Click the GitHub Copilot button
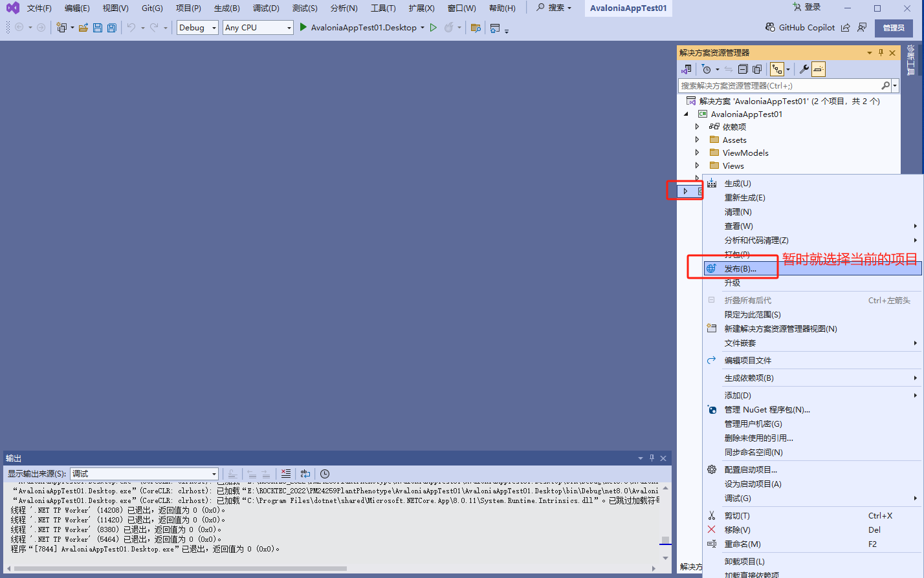Image resolution: width=924 pixels, height=578 pixels. [x=800, y=28]
